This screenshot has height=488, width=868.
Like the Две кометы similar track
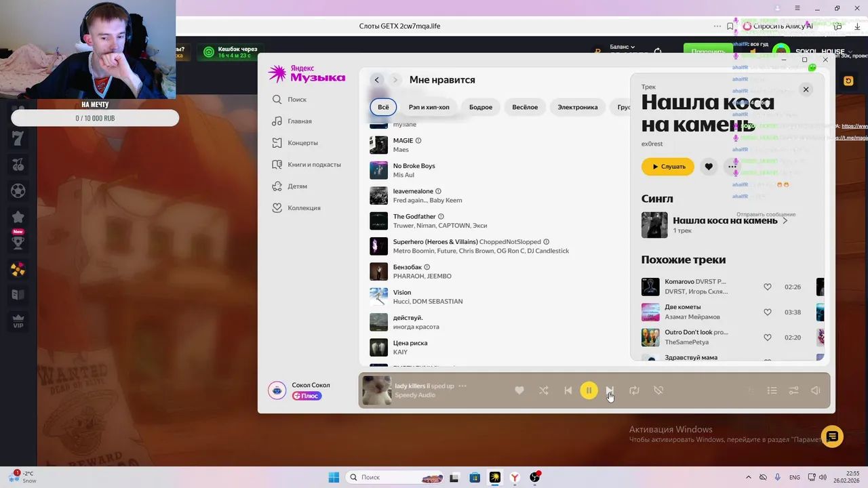coord(768,312)
